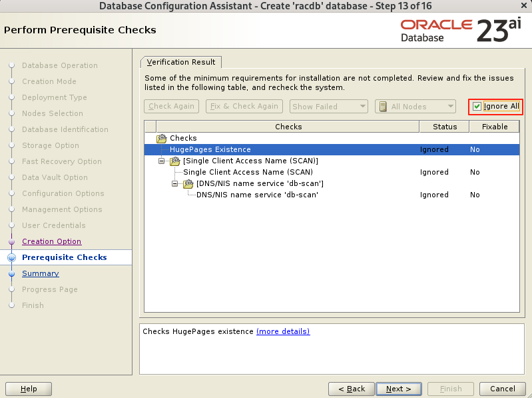Collapse the [Single Client Access Name (SCAN)] node

tap(162, 161)
